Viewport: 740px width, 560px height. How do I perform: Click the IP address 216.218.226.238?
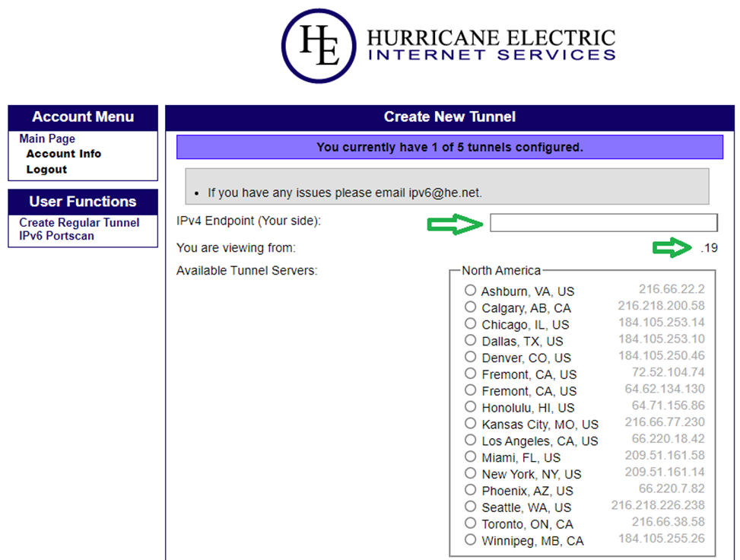(x=658, y=504)
